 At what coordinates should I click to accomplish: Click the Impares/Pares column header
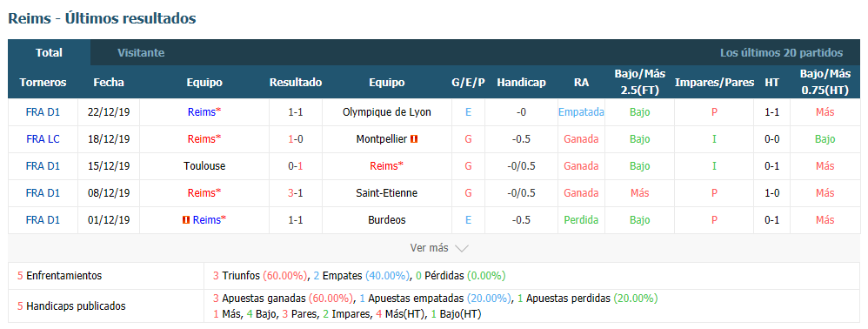tap(714, 83)
